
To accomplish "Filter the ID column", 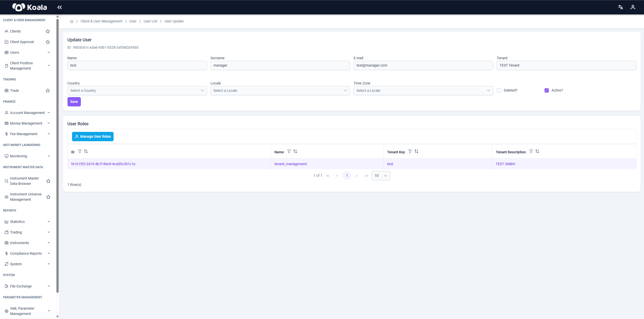I will (x=80, y=151).
